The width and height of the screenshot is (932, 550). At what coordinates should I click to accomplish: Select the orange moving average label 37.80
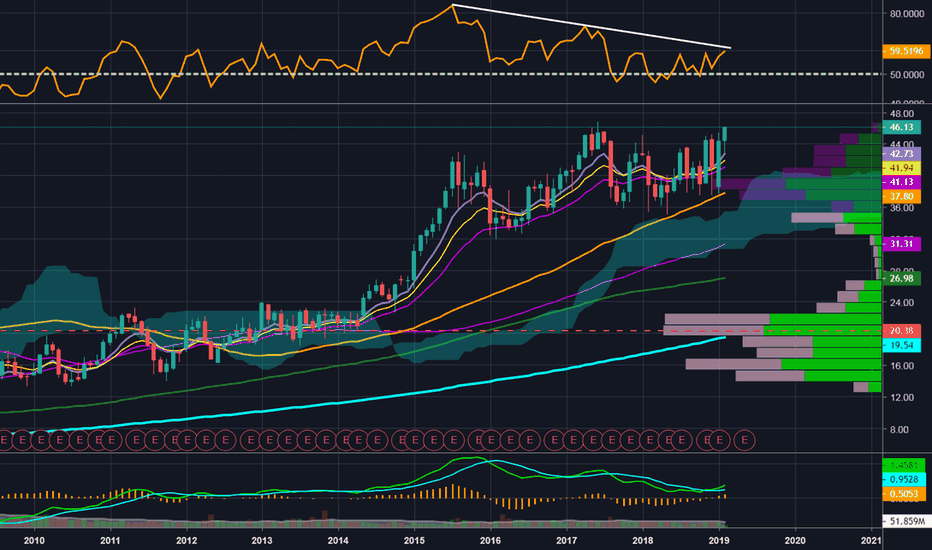click(x=901, y=196)
